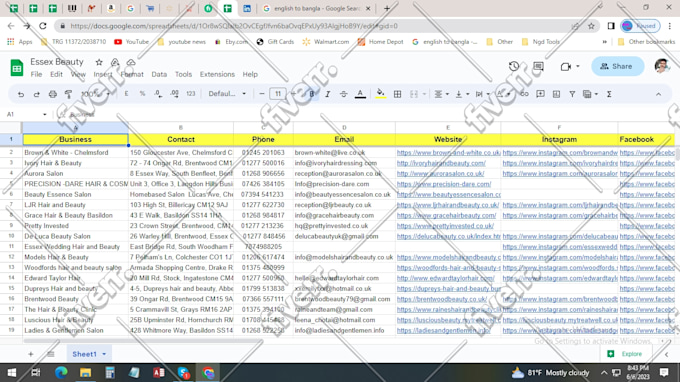Open Sheet1 tab options arrow
This screenshot has width=680, height=382.
pyautogui.click(x=104, y=354)
